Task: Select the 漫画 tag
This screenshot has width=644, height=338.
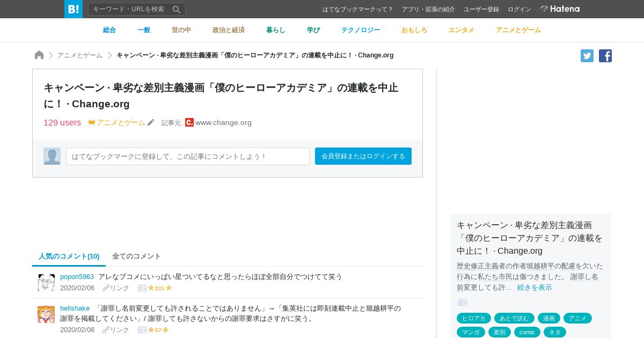Action: click(x=549, y=318)
